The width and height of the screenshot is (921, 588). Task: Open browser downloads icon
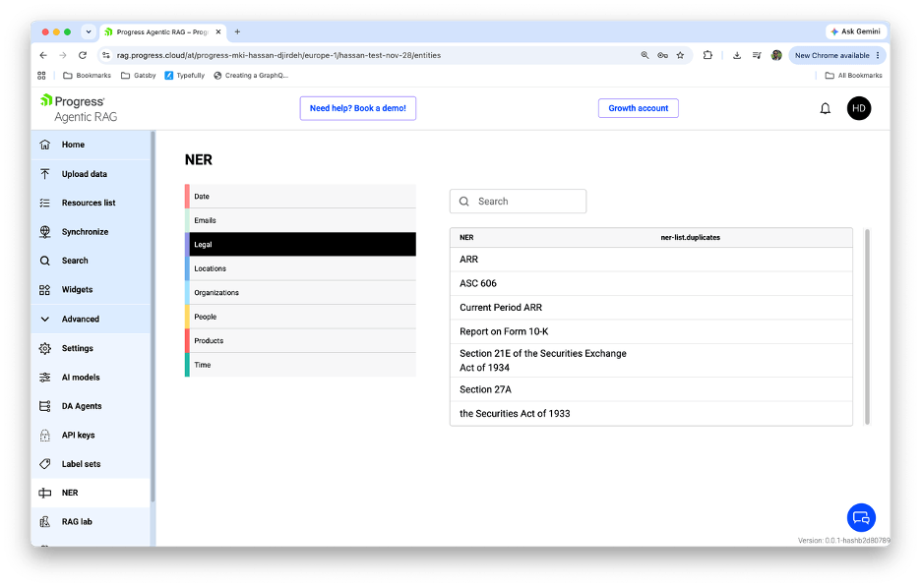point(737,55)
